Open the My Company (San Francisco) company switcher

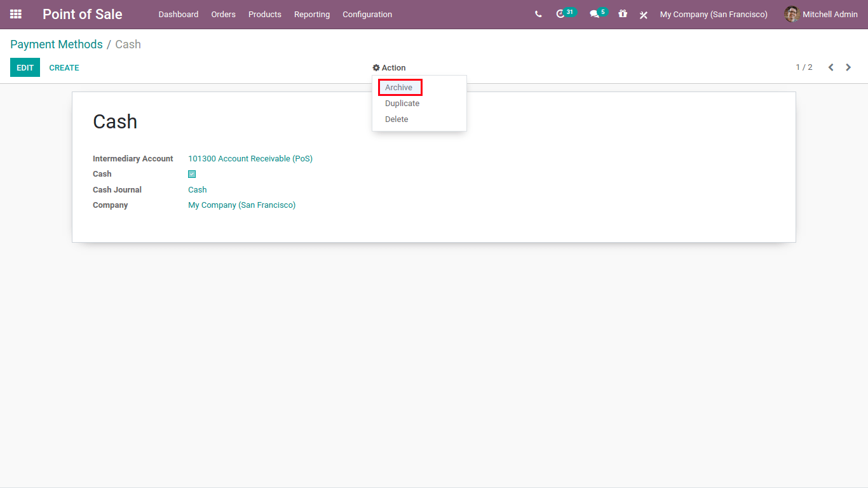click(x=714, y=14)
